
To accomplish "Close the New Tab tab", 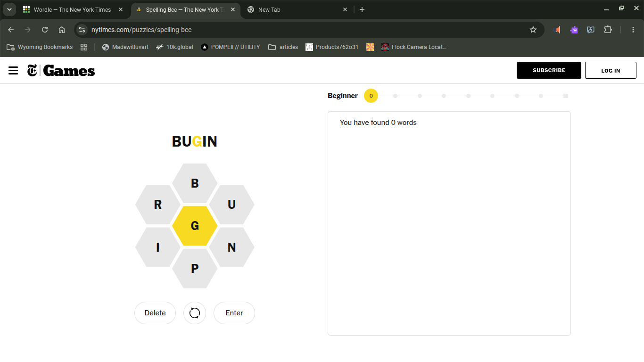I will pos(345,9).
